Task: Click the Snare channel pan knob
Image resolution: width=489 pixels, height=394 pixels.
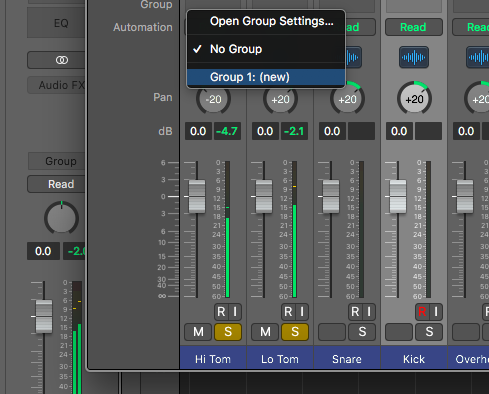Action: click(x=347, y=99)
